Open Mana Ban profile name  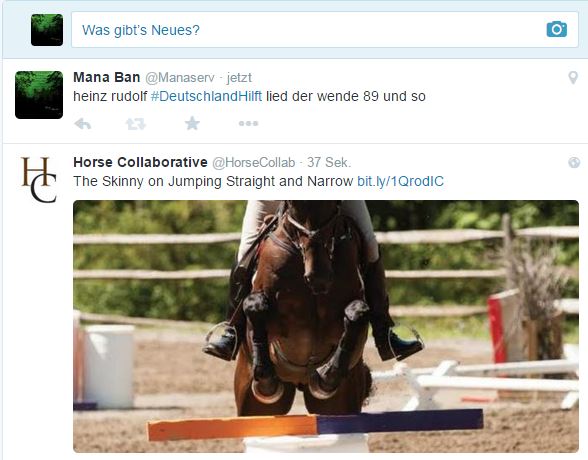coord(106,77)
